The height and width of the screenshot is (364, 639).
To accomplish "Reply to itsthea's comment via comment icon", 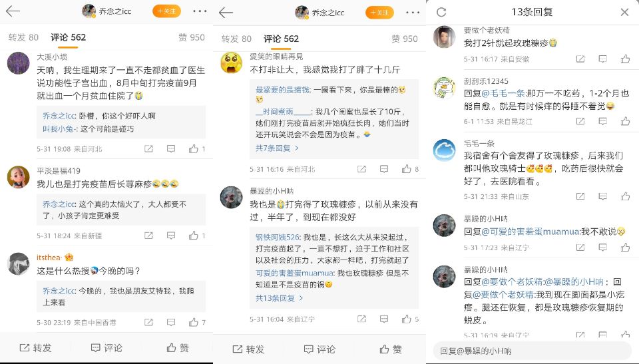I will tap(171, 323).
